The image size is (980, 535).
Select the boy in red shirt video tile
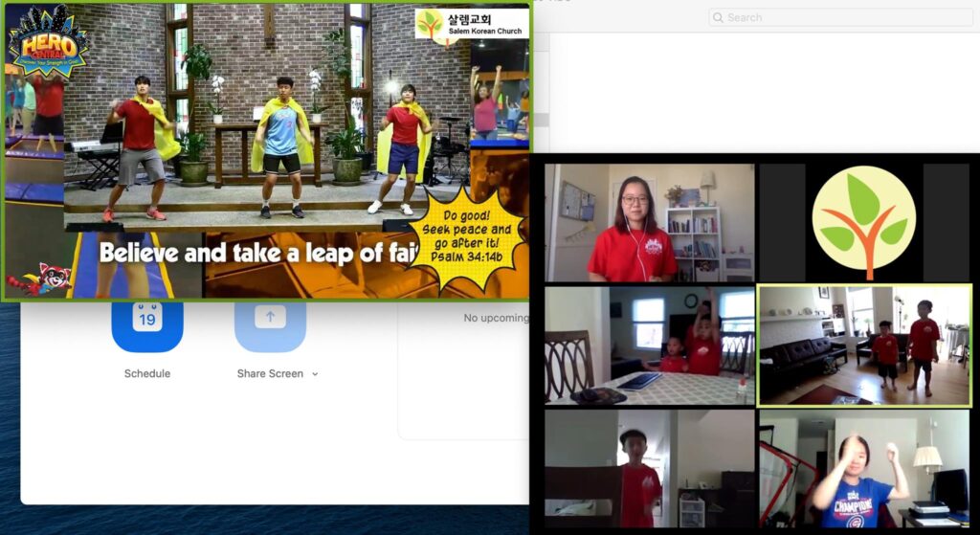pyautogui.click(x=650, y=469)
